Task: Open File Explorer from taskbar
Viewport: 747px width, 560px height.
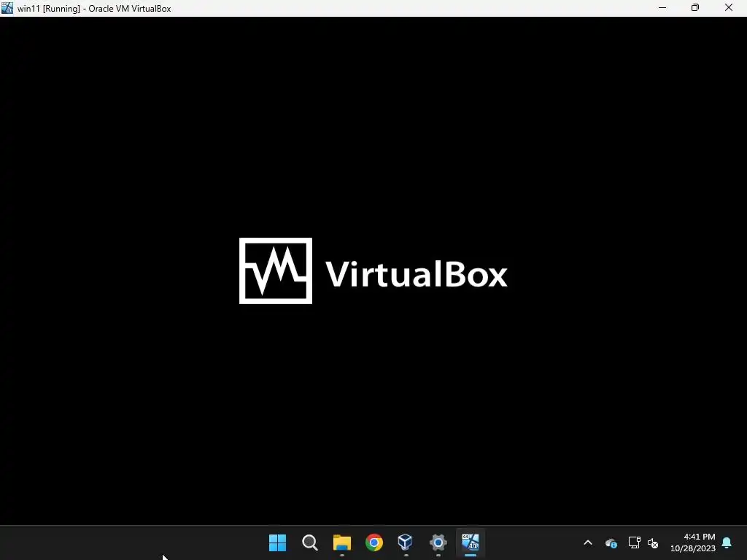Action: point(342,542)
